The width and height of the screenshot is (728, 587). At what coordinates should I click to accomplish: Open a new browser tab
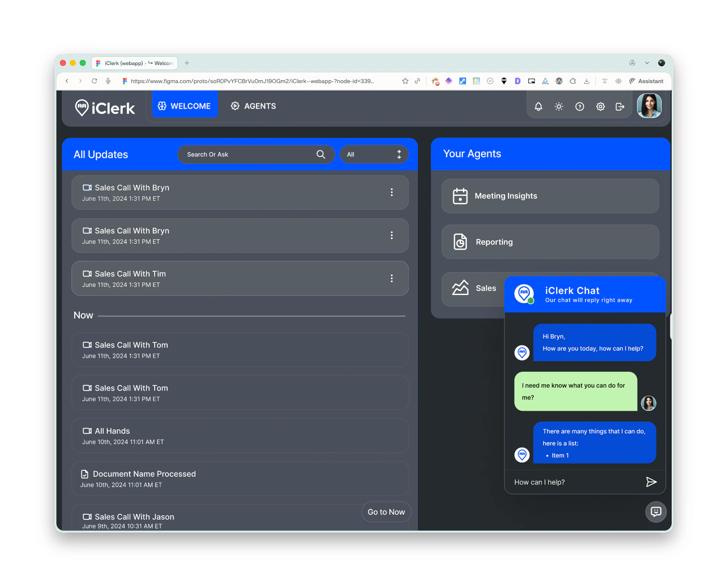187,63
